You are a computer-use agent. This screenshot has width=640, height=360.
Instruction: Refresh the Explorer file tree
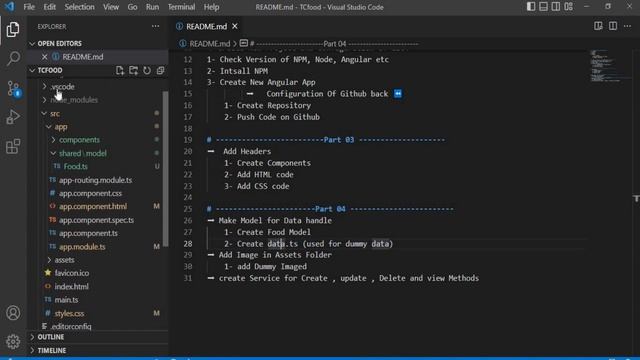point(147,70)
